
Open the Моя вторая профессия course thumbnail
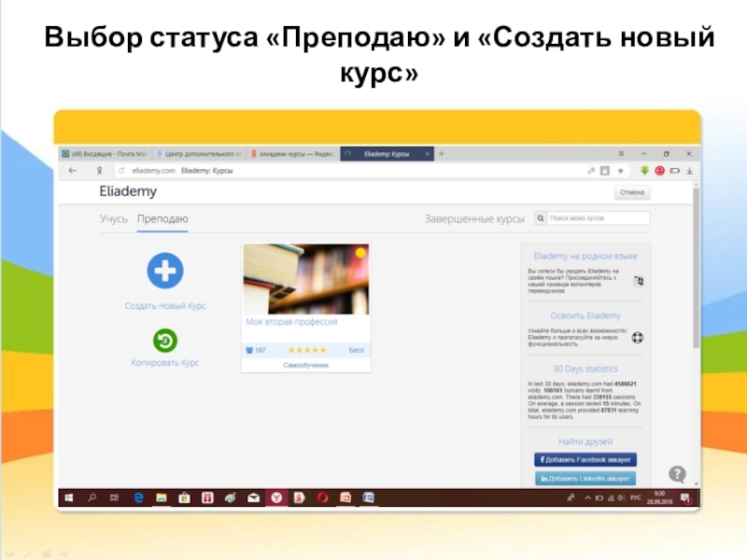coord(306,278)
